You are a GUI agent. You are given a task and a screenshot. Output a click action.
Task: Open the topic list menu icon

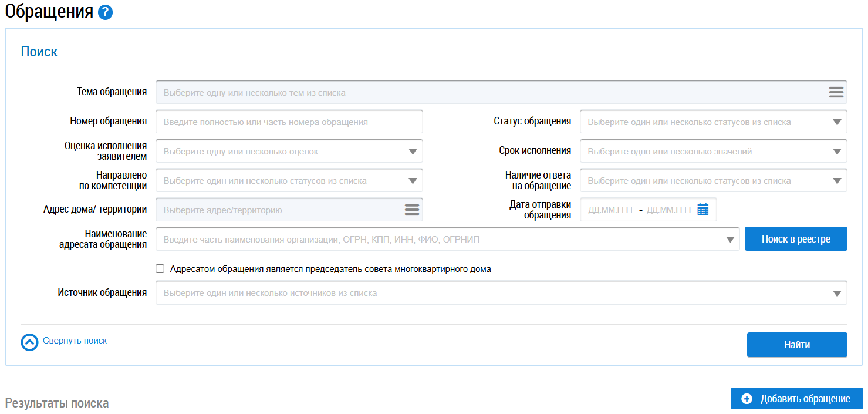click(x=836, y=92)
